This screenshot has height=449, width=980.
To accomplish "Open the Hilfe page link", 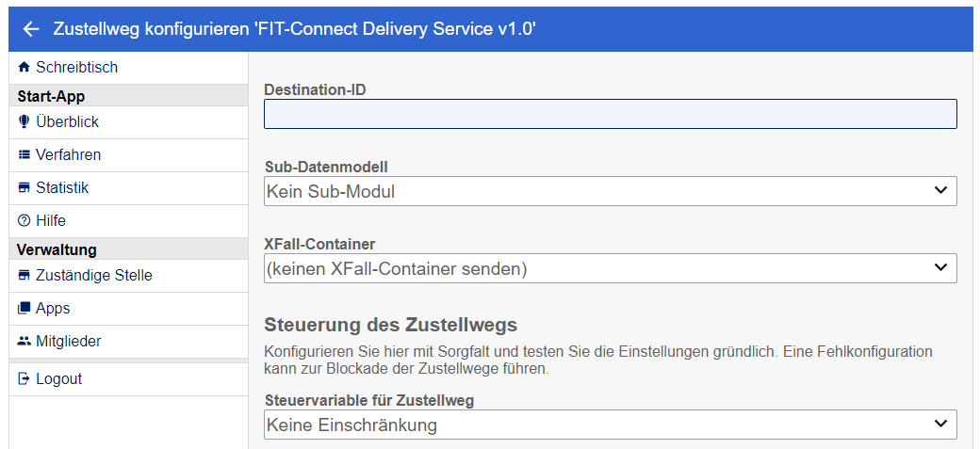I will click(x=51, y=221).
